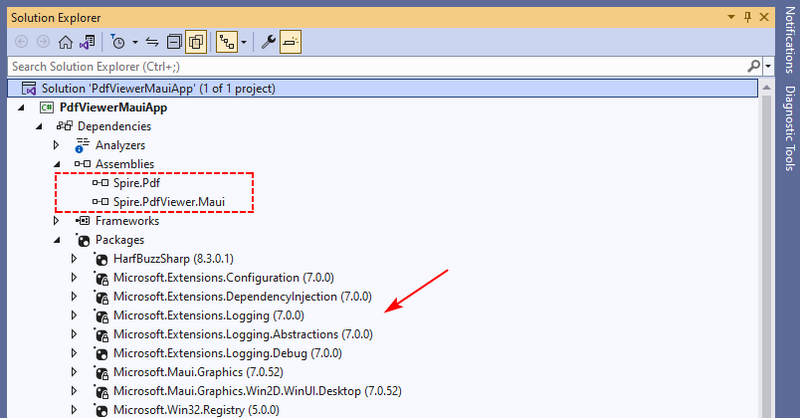800x418 pixels.
Task: Switch between solutions and folder views icon
Action: point(87,42)
